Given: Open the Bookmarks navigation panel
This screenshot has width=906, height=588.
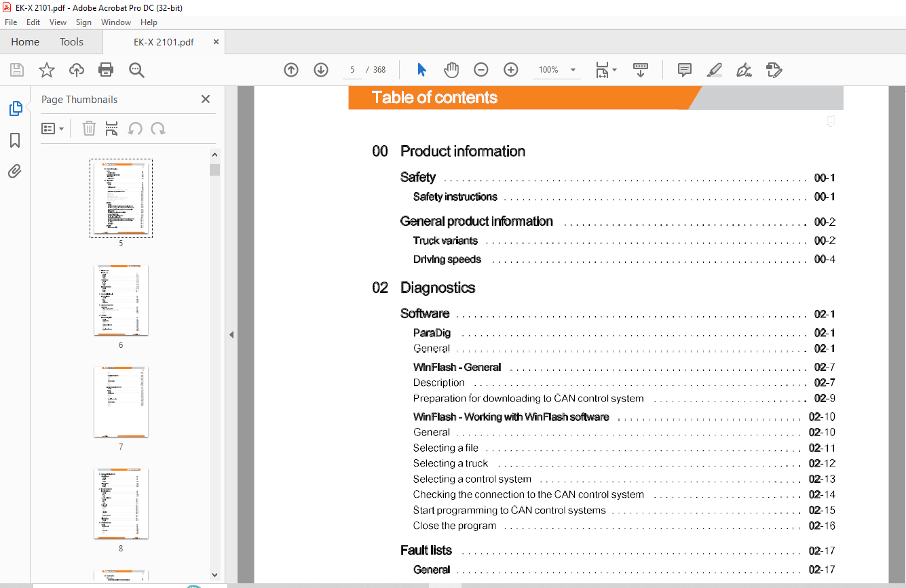Looking at the screenshot, I should click(x=15, y=140).
